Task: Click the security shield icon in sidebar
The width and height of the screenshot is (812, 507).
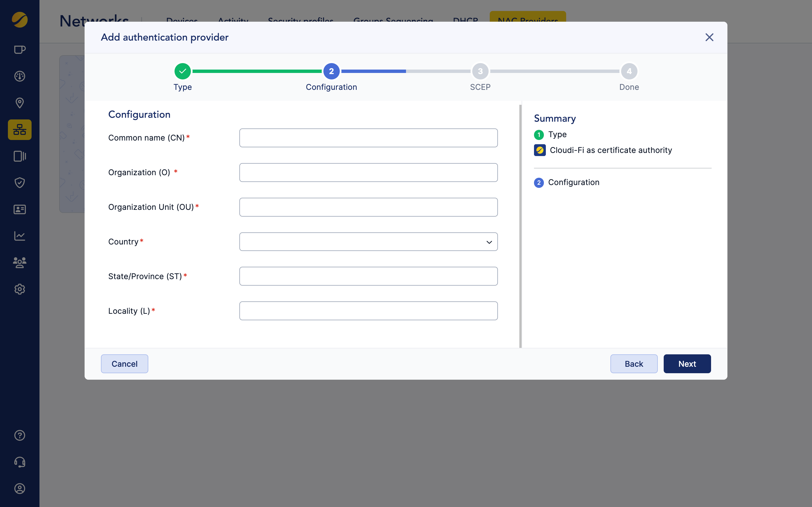Action: click(19, 183)
